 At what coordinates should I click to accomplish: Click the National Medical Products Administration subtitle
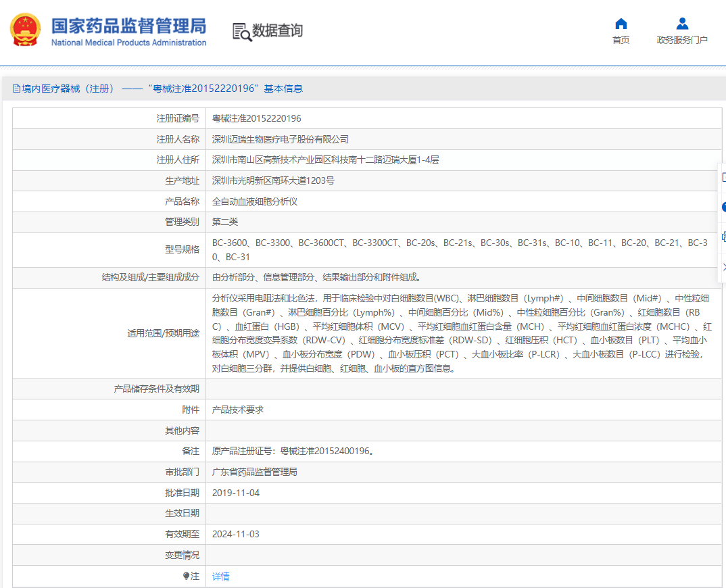click(x=128, y=43)
